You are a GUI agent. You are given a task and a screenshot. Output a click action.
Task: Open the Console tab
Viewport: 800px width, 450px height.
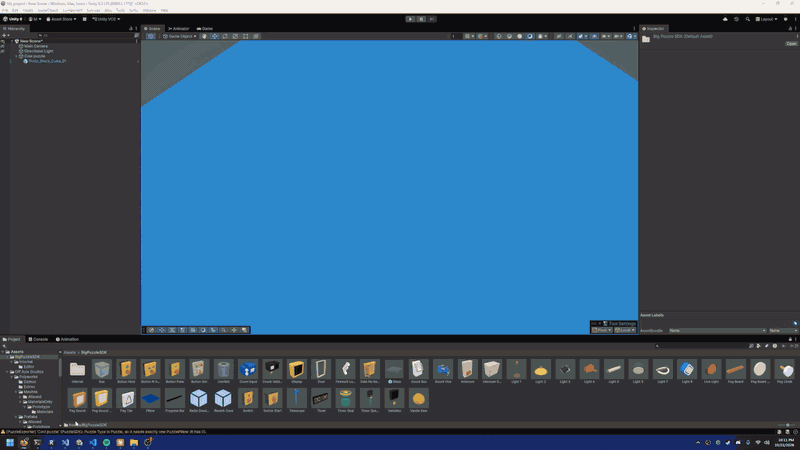38,339
